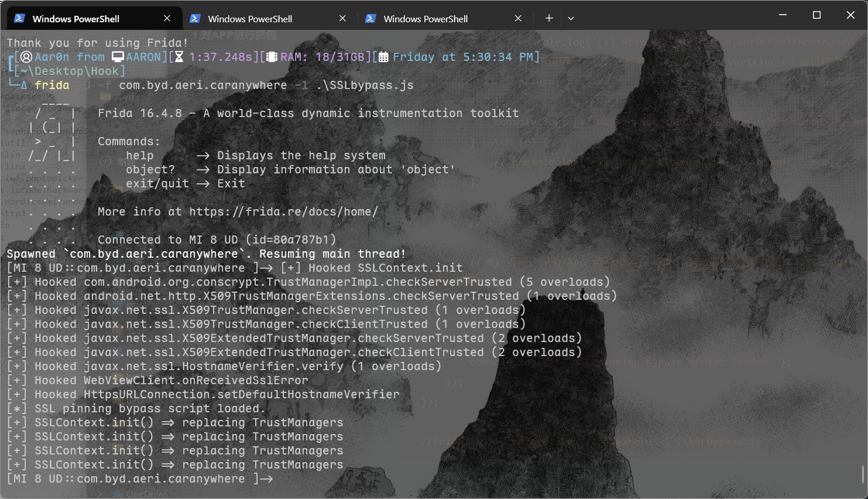This screenshot has height=499, width=868.
Task: Click the RAM chip icon in prompt
Action: [x=272, y=57]
